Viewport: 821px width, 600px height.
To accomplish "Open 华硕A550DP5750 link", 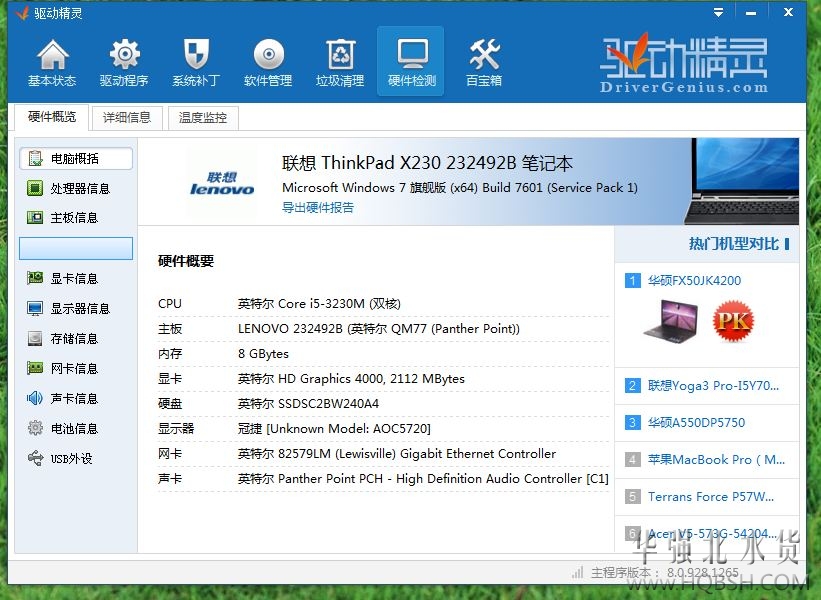I will click(696, 423).
